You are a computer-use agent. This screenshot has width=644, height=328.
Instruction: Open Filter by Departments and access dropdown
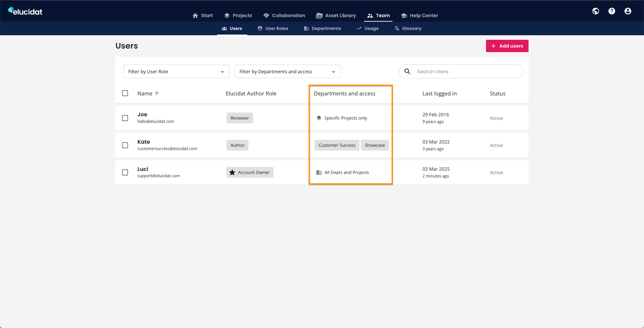[288, 71]
